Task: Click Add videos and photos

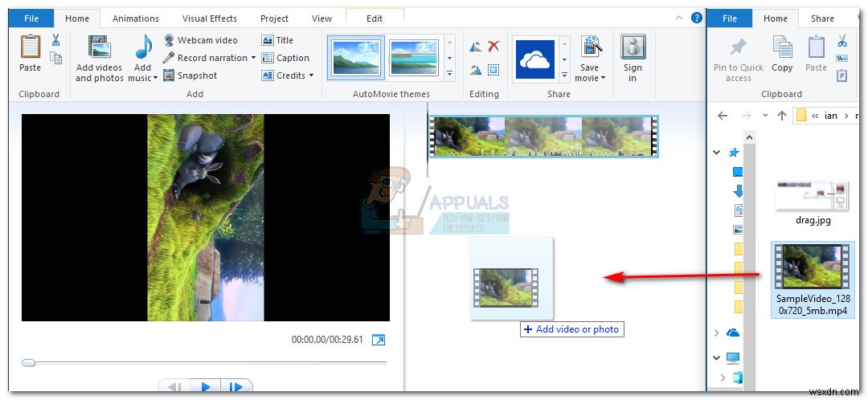Action: (100, 58)
